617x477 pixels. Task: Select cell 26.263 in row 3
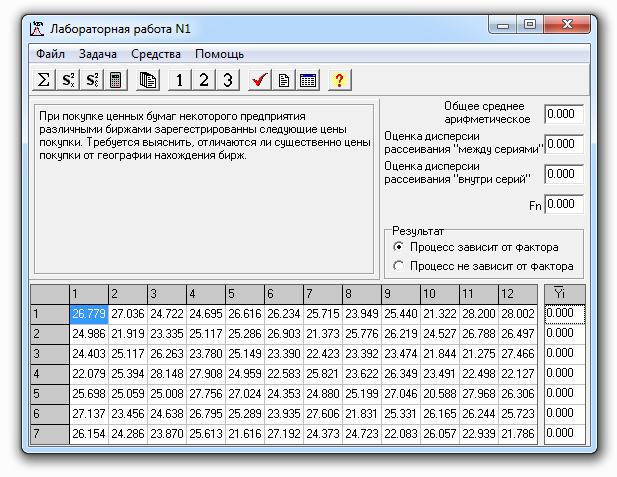pos(167,354)
